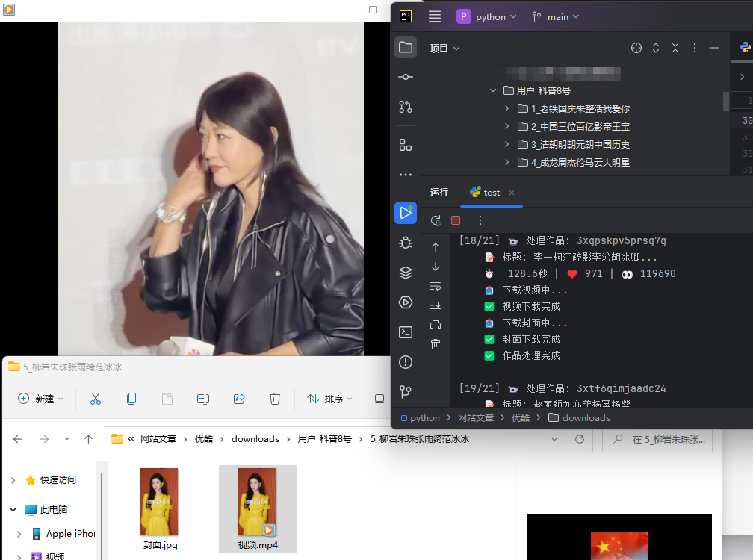The height and width of the screenshot is (560, 753).
Task: Hide Project panel with minus icon
Action: click(714, 48)
